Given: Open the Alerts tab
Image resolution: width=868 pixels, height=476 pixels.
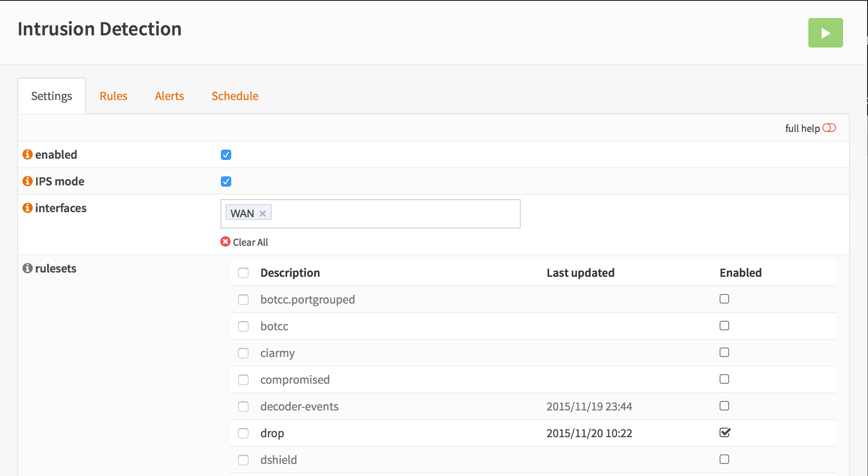Looking at the screenshot, I should point(170,96).
